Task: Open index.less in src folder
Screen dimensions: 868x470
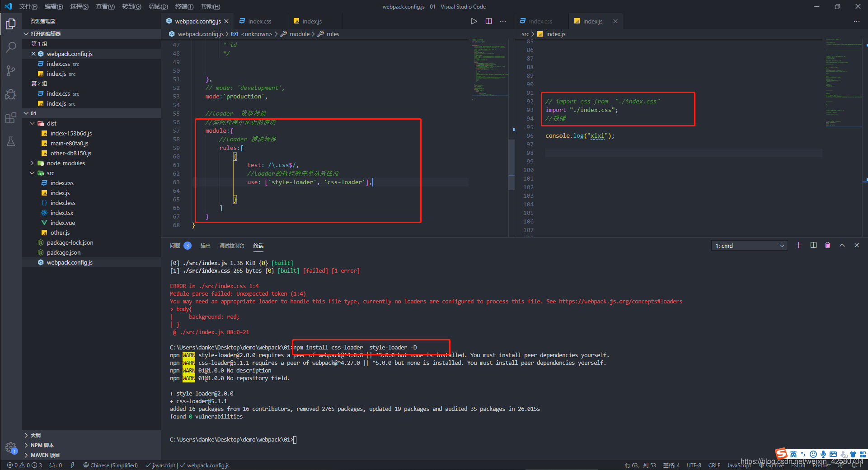Action: tap(91, 203)
